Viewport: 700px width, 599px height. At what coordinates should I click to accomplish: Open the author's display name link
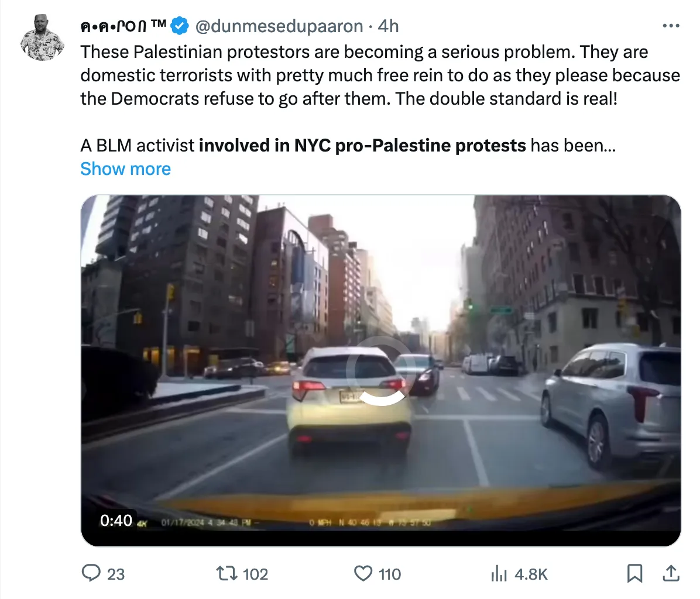pos(123,26)
